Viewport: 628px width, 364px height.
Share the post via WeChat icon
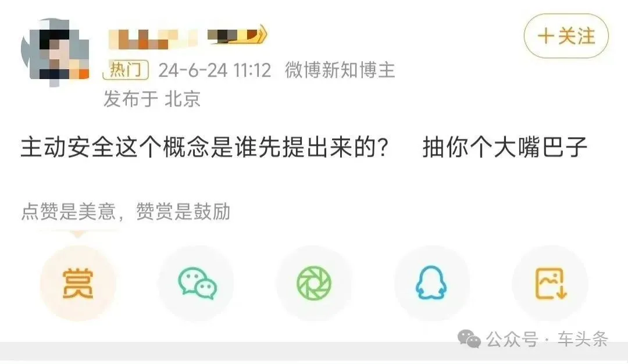[x=198, y=284]
